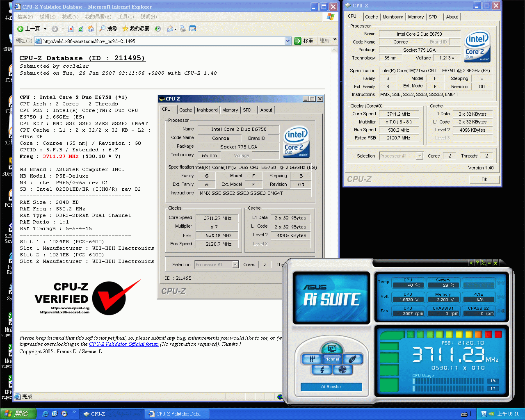
Task: Switch to CPU-Z Validator Data taskbar button
Action: (x=177, y=414)
